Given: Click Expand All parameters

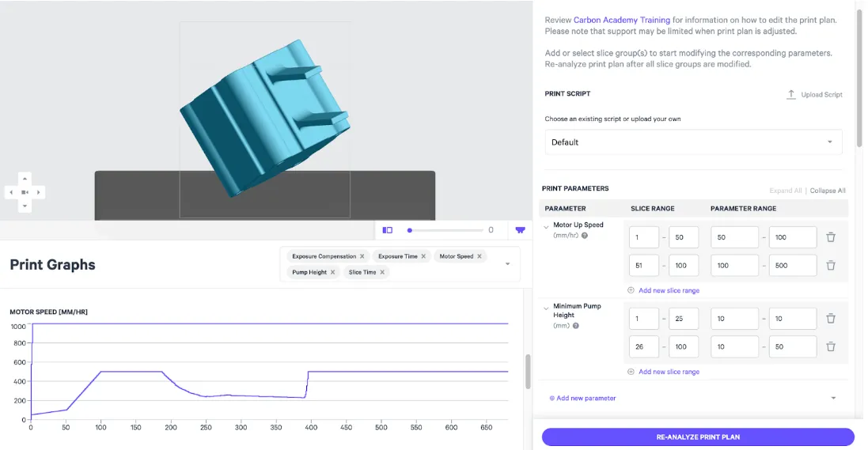Looking at the screenshot, I should pyautogui.click(x=785, y=191).
